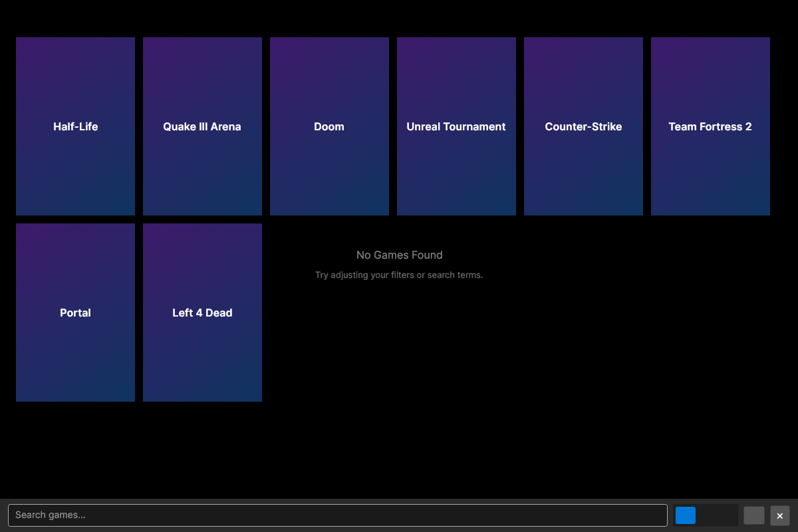
Task: Focus the Search games input field
Action: click(x=337, y=515)
